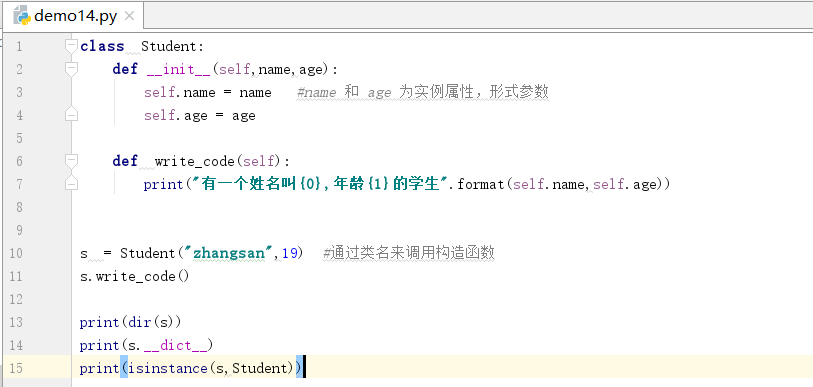Click print(dir(s)) on line 13
This screenshot has height=387, width=813.
click(131, 322)
